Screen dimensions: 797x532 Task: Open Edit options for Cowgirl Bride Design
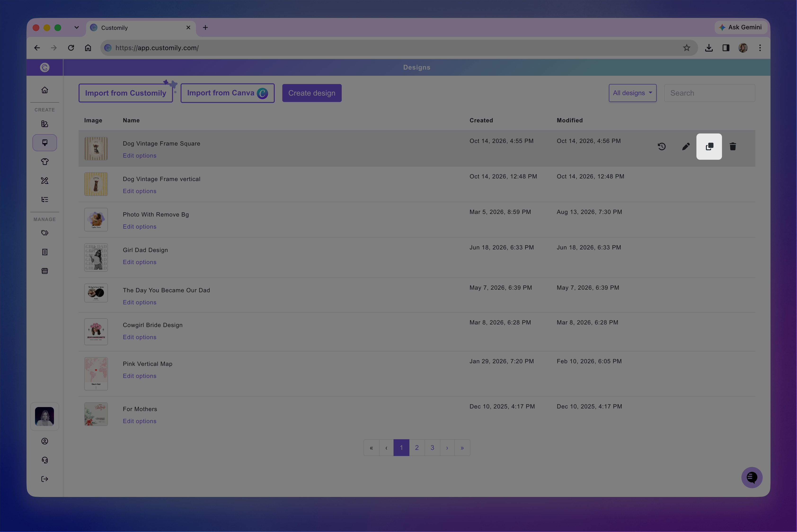(x=139, y=337)
